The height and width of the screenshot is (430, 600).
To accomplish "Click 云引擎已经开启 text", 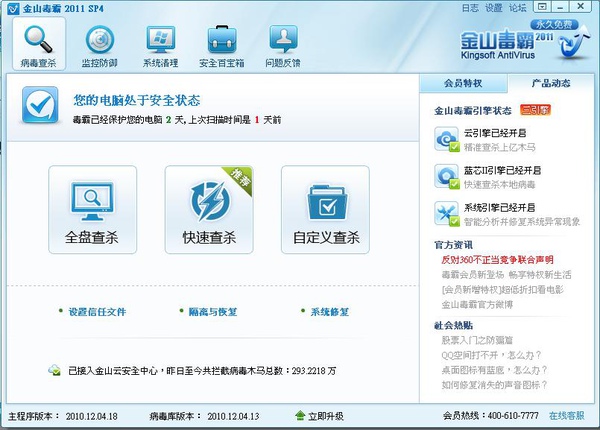I will click(x=495, y=133).
